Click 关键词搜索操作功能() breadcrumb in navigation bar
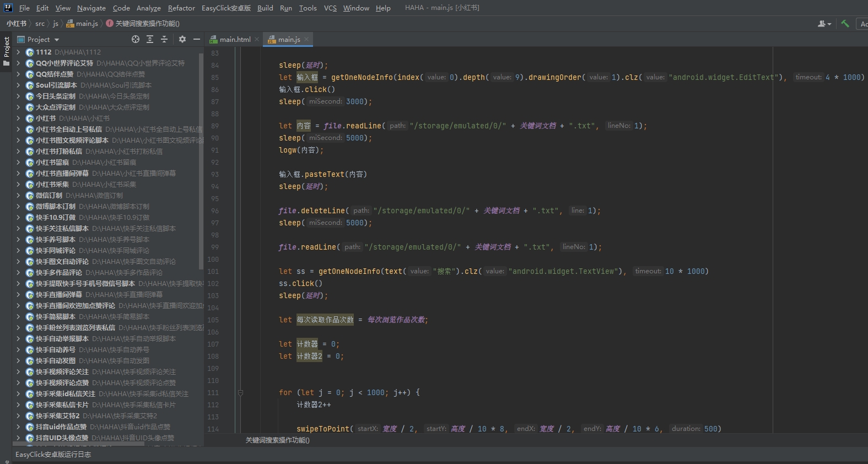 143,23
